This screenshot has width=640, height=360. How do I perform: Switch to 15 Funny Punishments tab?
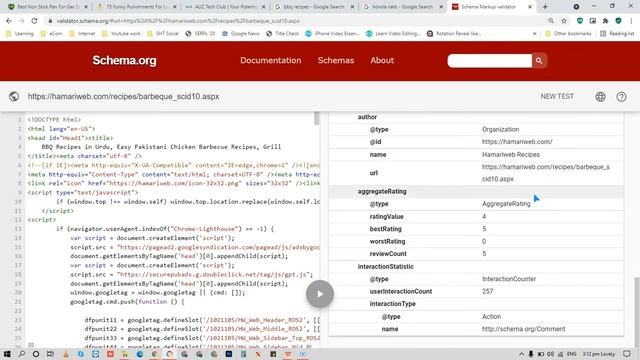pos(137,7)
